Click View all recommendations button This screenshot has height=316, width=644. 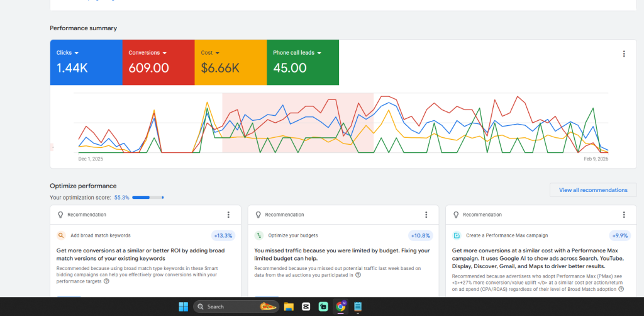point(592,190)
